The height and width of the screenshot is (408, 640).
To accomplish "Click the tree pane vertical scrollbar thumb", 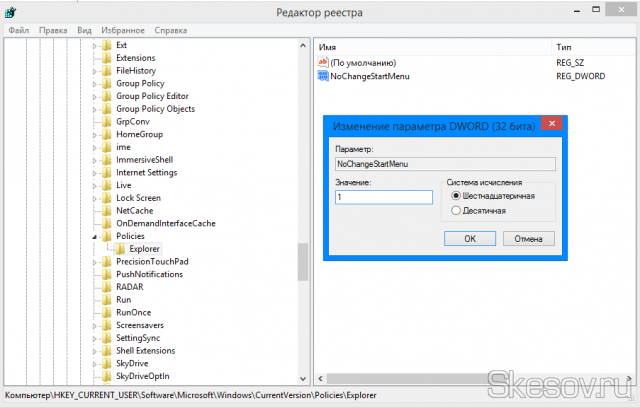I will coord(303,262).
